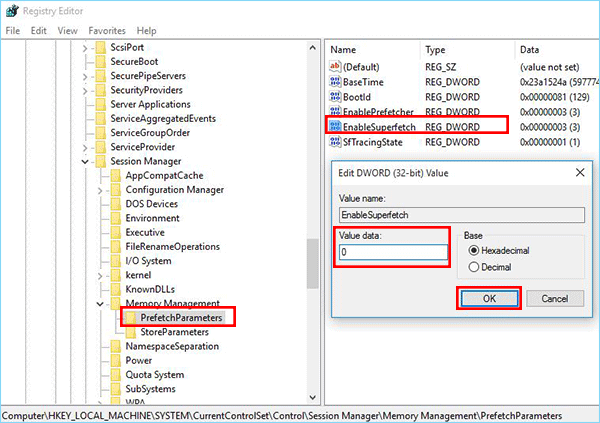Click the SecureBoot folder icon
Image resolution: width=600 pixels, height=423 pixels.
[x=101, y=62]
